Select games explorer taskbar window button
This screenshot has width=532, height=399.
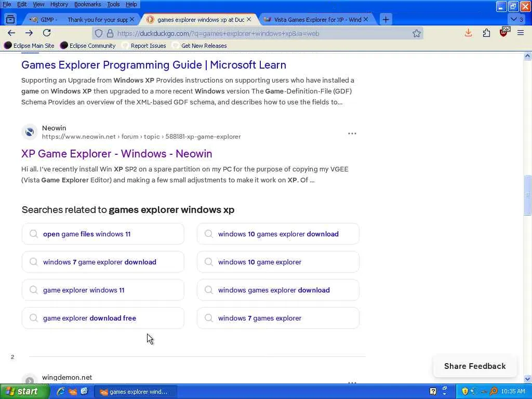[135, 392]
